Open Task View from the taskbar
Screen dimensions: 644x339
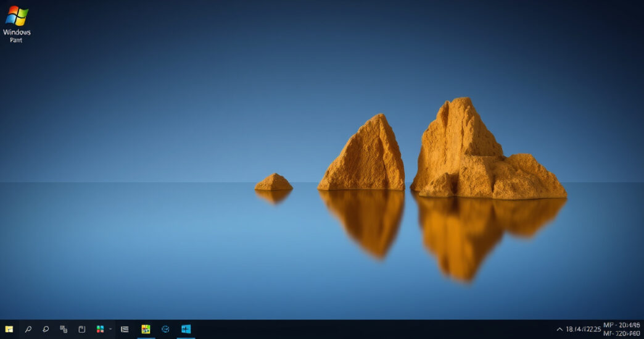pos(64,329)
